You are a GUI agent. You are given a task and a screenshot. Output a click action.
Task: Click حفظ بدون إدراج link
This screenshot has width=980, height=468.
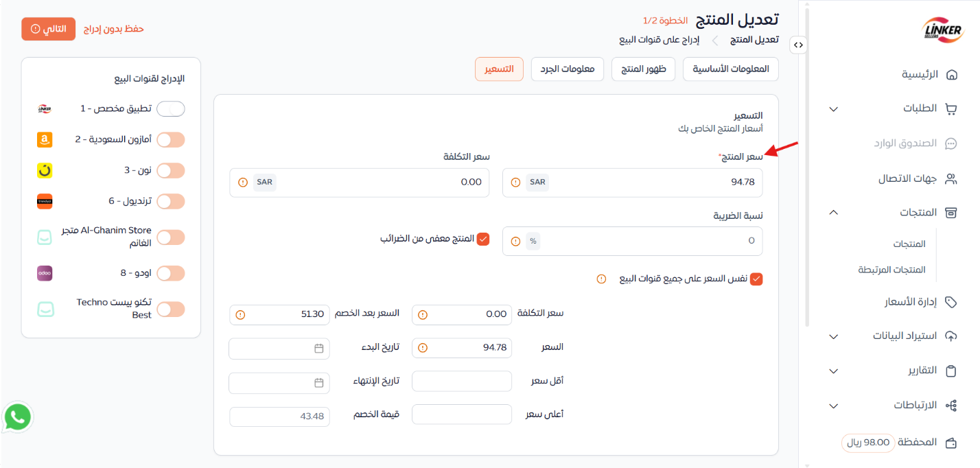(x=114, y=29)
